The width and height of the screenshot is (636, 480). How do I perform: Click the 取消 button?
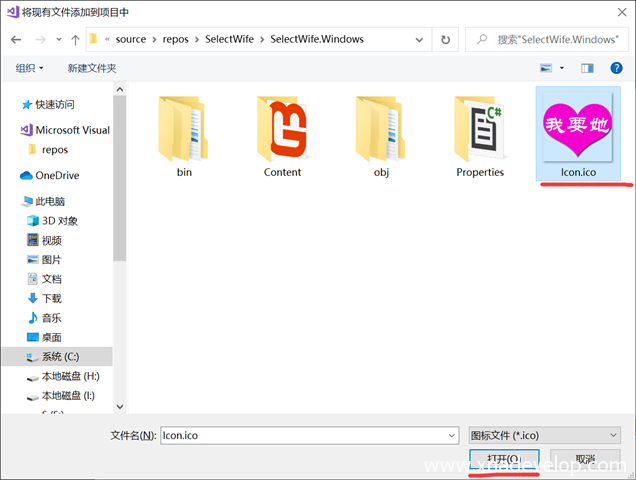click(x=585, y=461)
